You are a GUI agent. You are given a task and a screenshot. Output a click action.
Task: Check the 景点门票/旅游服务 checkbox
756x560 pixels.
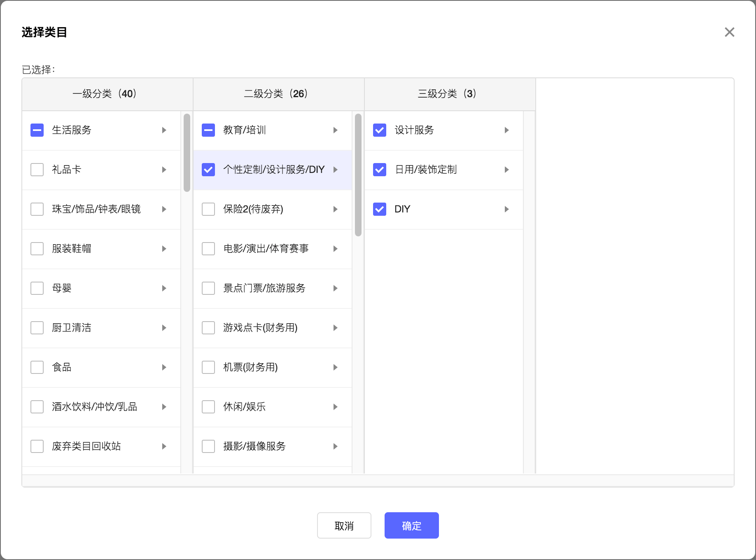pos(208,288)
